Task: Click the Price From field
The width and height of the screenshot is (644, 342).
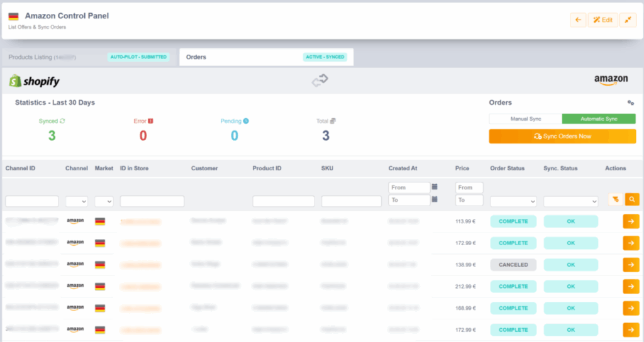Action: coord(469,187)
